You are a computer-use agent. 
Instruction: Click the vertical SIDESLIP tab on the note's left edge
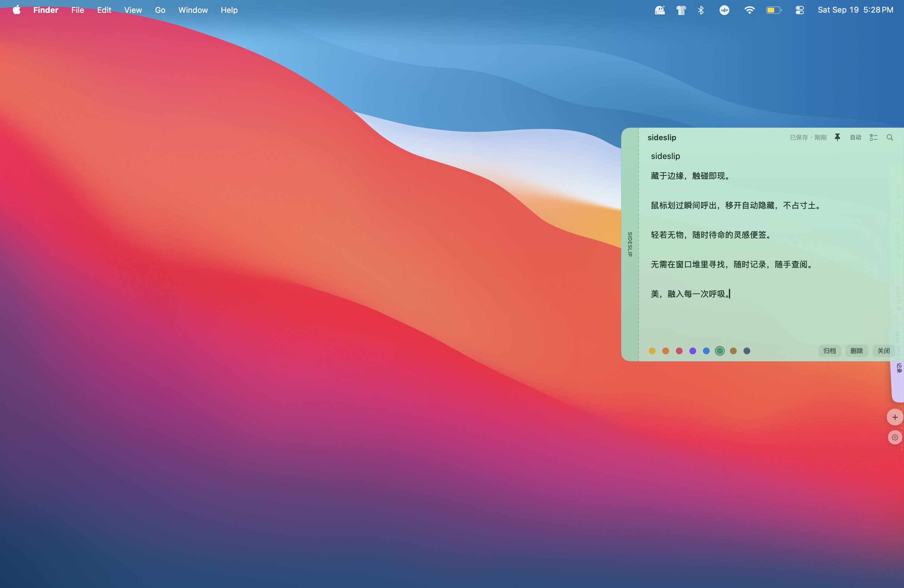point(630,244)
